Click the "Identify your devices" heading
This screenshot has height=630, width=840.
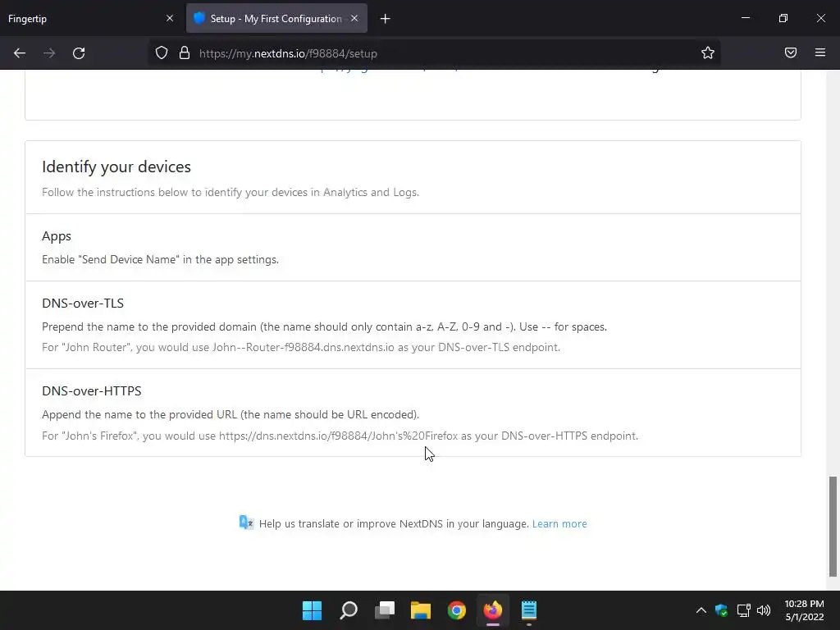tap(116, 167)
